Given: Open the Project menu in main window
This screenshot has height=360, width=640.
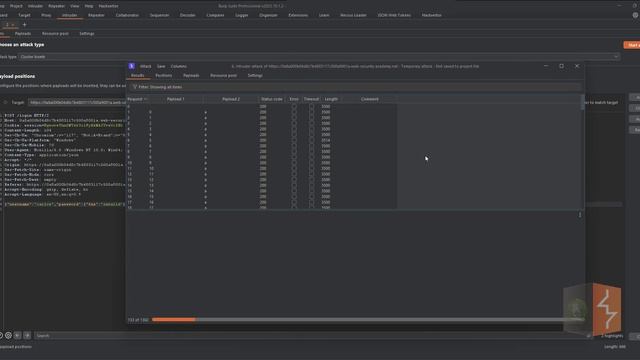Looking at the screenshot, I should 16,6.
